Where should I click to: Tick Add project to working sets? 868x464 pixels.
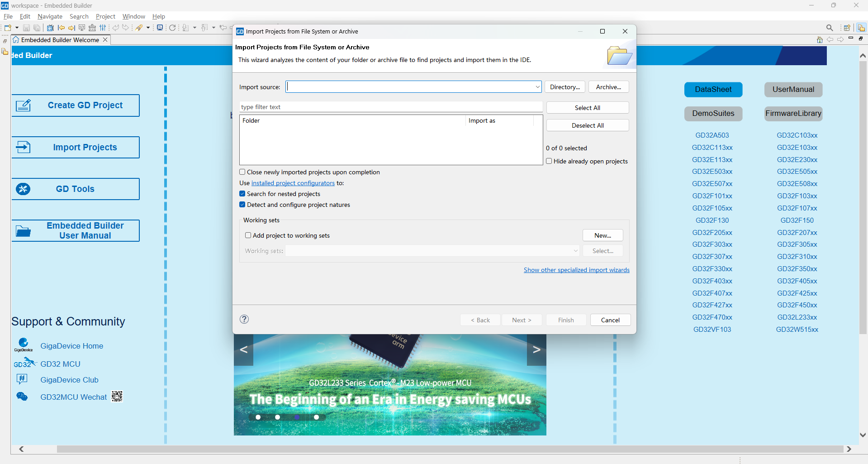click(248, 235)
